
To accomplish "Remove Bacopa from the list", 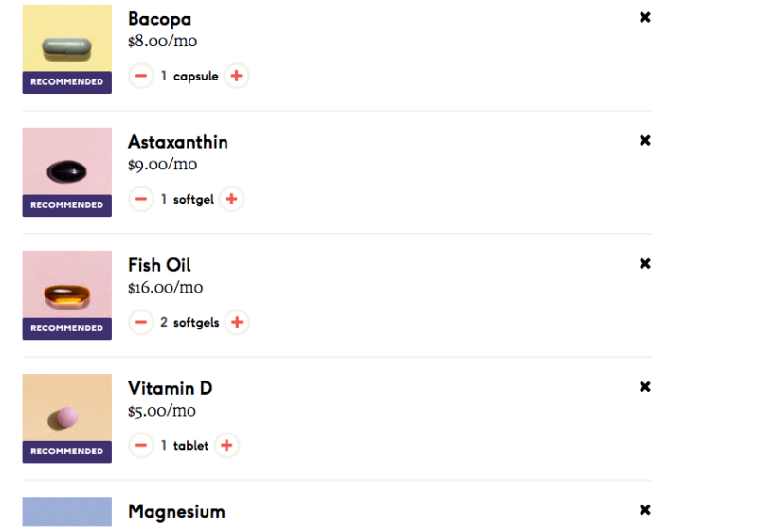I will tap(645, 17).
